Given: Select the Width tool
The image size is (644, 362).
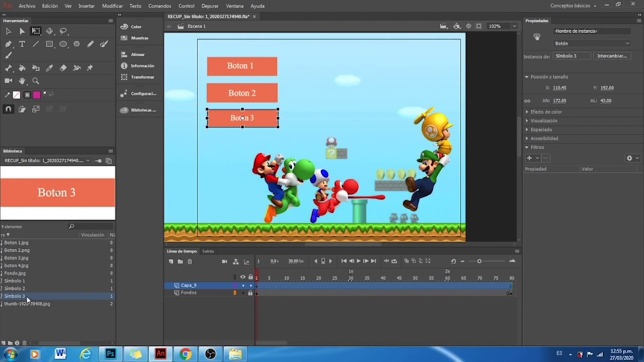Looking at the screenshot, I should [76, 68].
